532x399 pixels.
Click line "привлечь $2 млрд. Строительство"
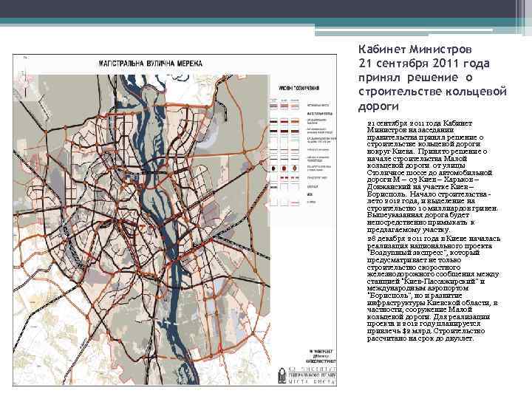426,331
